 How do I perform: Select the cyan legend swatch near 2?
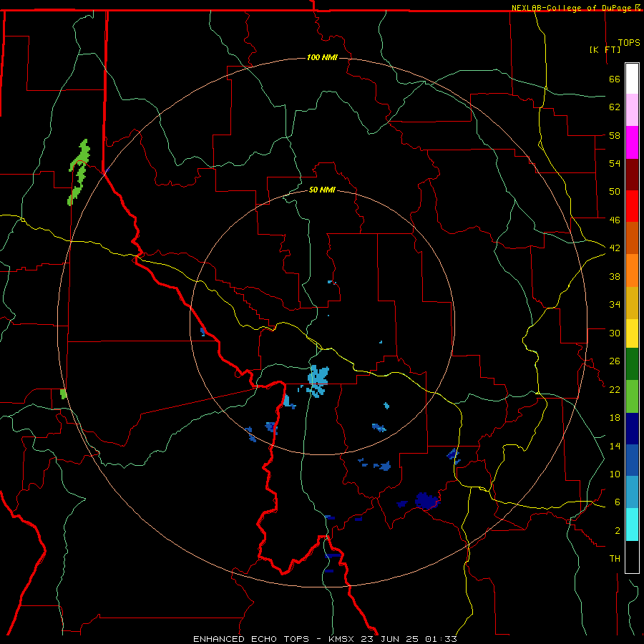point(632,525)
